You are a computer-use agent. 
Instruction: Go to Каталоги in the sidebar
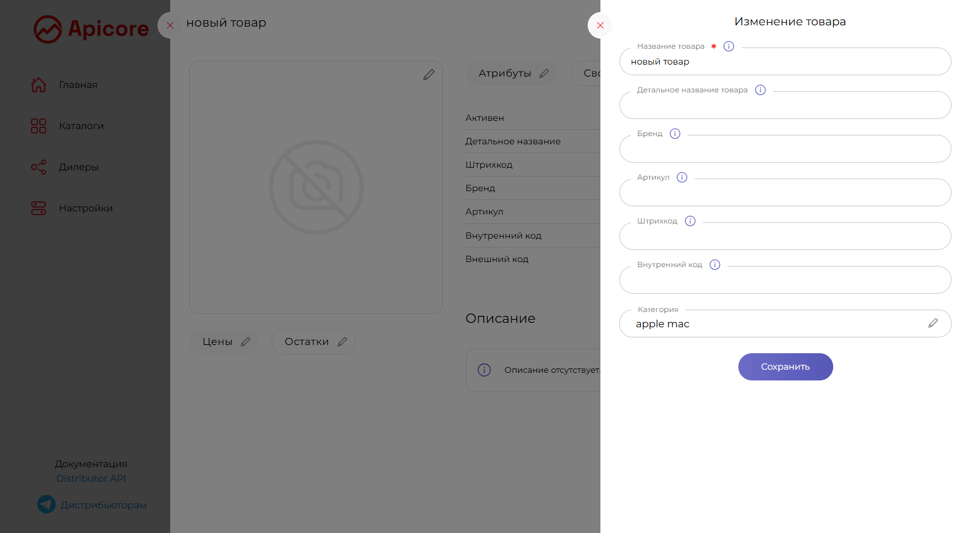(81, 126)
